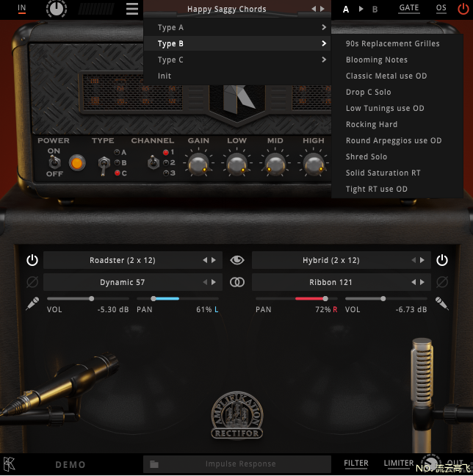Turn the HIGH knob
Image resolution: width=473 pixels, height=476 pixels.
point(314,165)
